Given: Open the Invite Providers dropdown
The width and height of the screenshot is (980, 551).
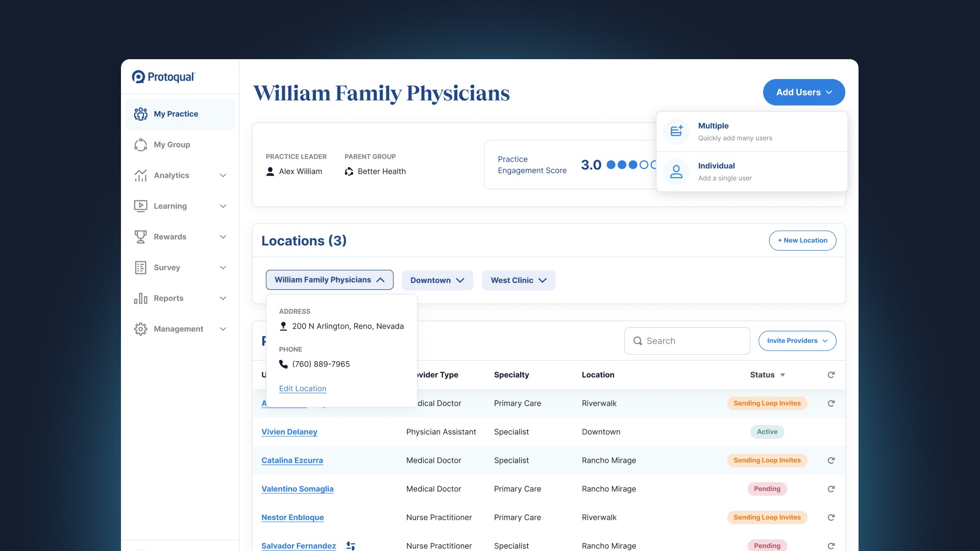Looking at the screenshot, I should [797, 341].
